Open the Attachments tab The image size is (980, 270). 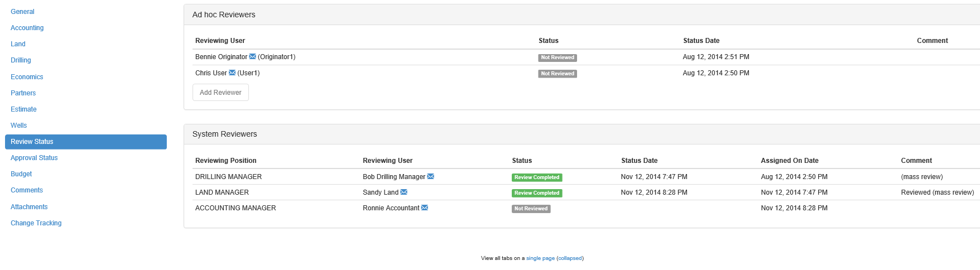(29, 207)
